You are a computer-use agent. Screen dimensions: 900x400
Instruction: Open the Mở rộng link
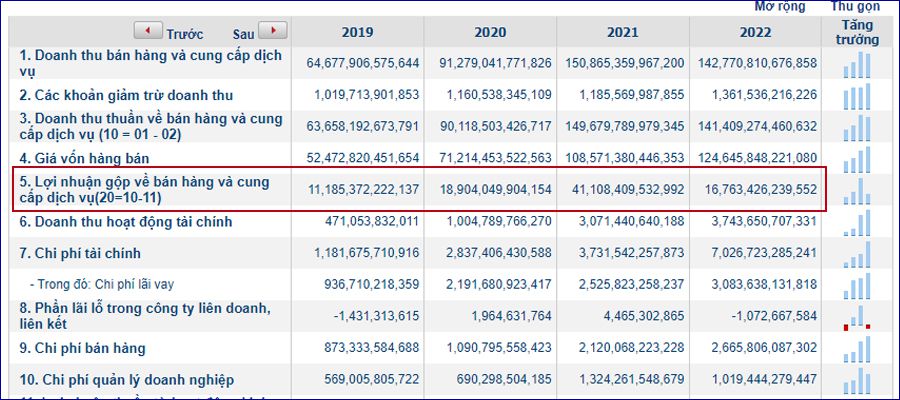(x=779, y=6)
